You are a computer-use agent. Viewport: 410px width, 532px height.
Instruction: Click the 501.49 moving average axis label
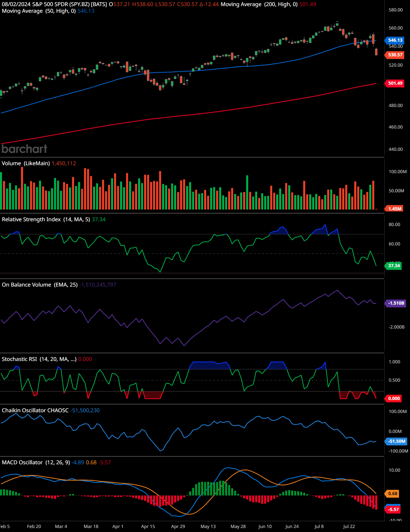[395, 83]
